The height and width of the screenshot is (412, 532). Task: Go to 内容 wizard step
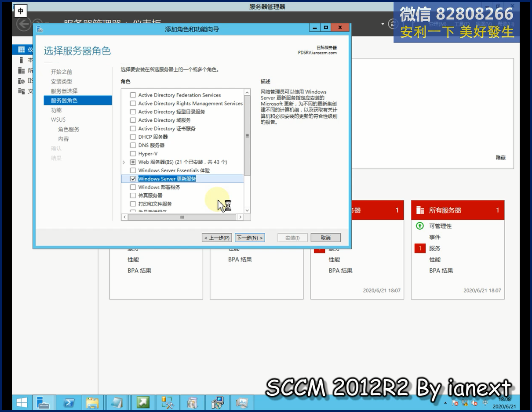point(63,139)
